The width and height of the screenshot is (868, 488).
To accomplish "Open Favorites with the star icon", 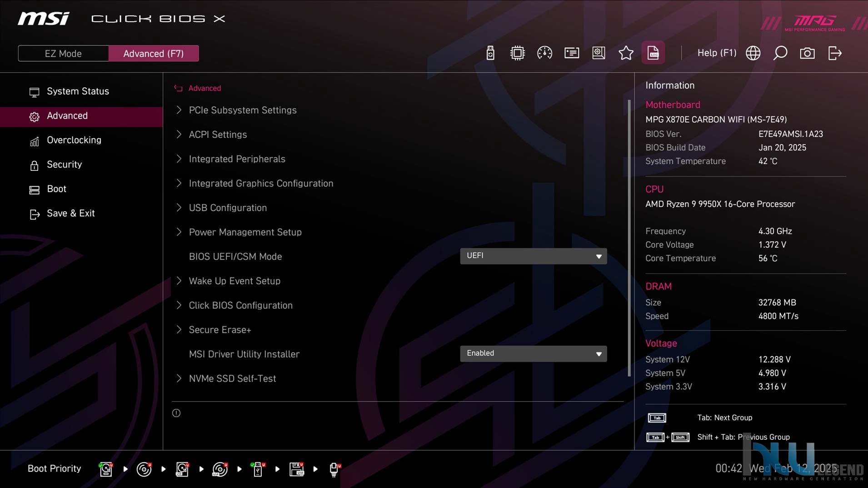I will [x=626, y=53].
